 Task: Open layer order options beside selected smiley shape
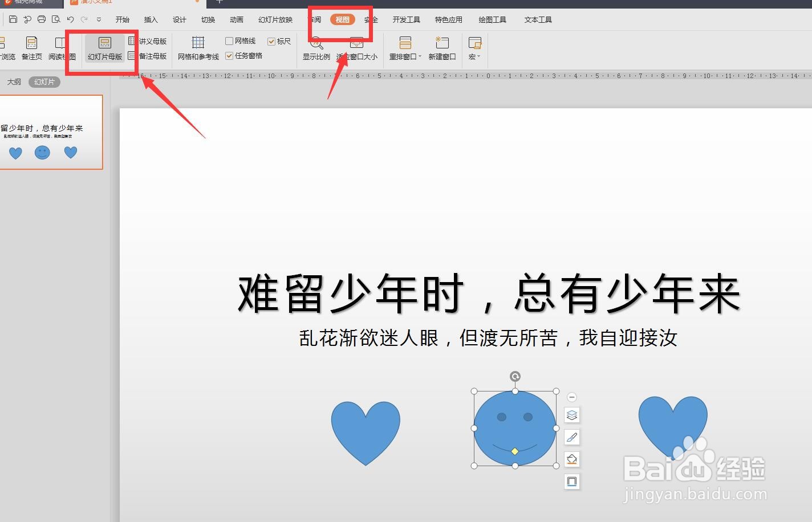pyautogui.click(x=571, y=415)
